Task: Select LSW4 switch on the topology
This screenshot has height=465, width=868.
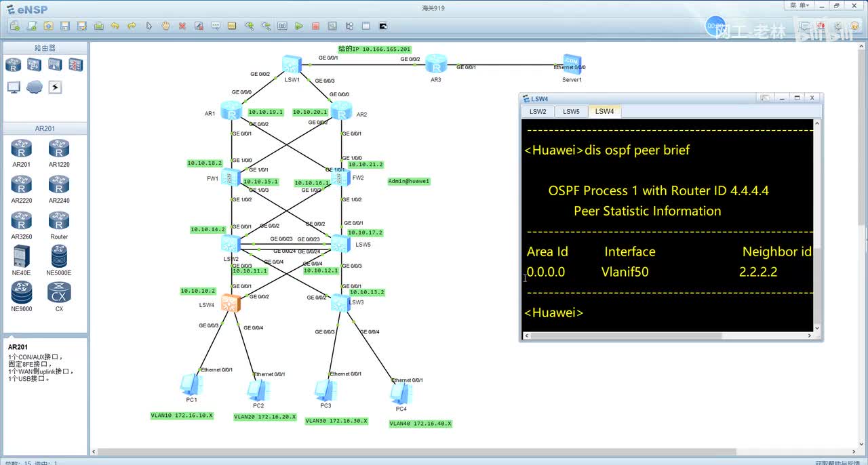Action: pos(231,304)
